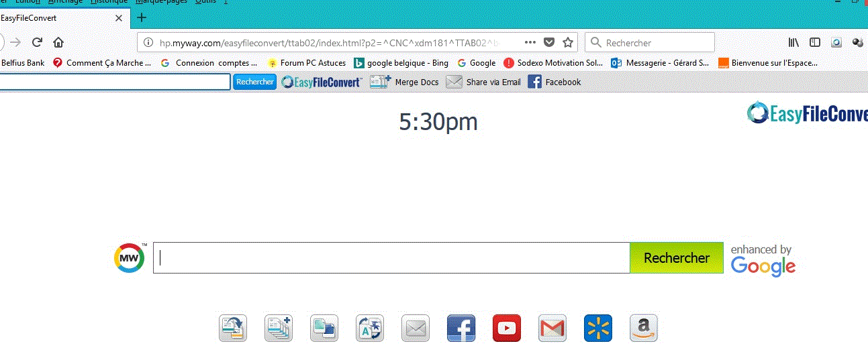Open the Sodexo Motivation bookmark

[x=554, y=63]
